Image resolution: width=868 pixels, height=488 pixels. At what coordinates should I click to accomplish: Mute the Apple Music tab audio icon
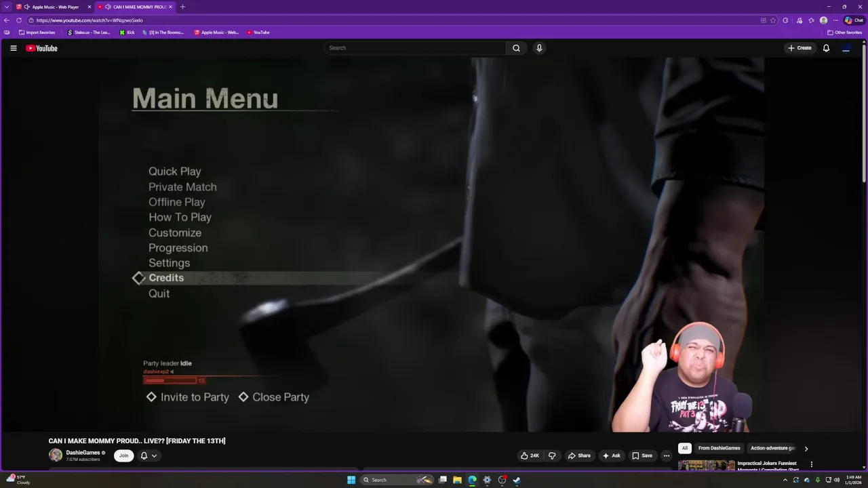point(26,7)
